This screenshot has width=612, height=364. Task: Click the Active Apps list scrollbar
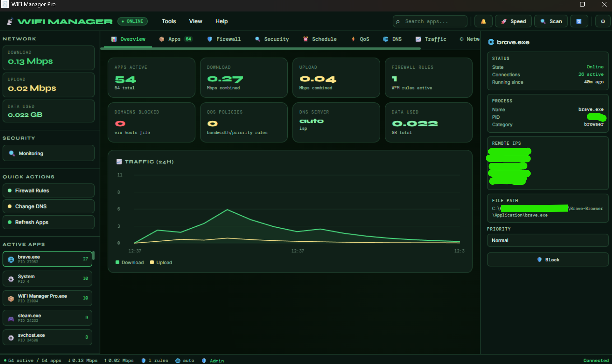[x=93, y=256]
